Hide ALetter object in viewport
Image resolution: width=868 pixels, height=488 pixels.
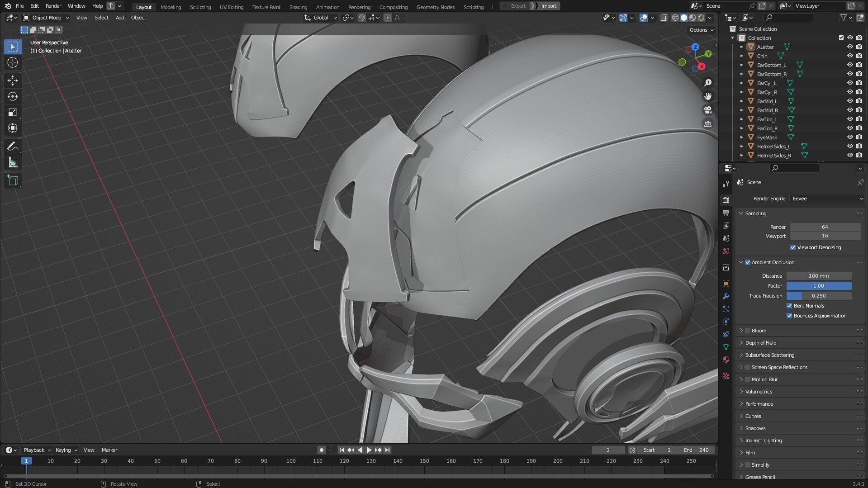coord(850,47)
